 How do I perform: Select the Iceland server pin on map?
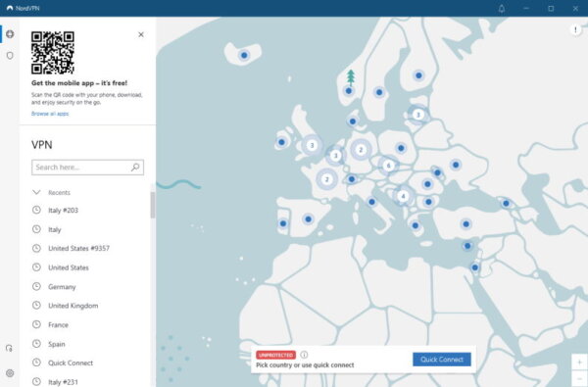(x=244, y=56)
